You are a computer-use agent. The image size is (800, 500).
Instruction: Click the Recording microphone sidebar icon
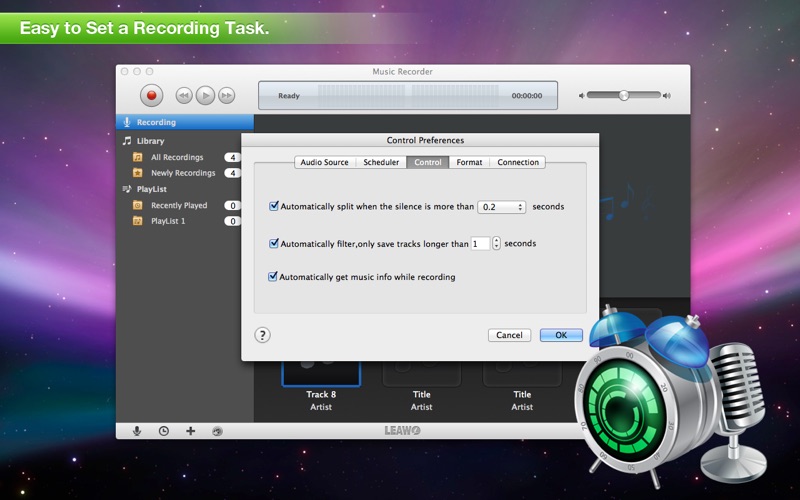click(x=127, y=122)
